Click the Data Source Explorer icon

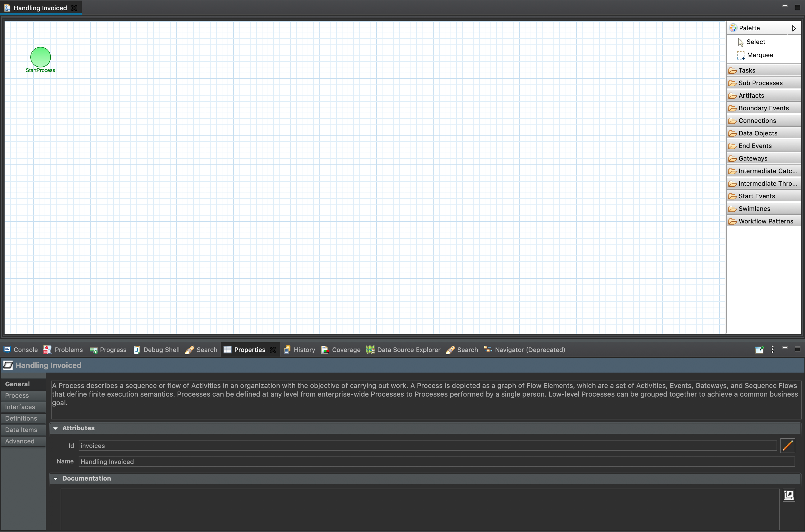point(370,349)
